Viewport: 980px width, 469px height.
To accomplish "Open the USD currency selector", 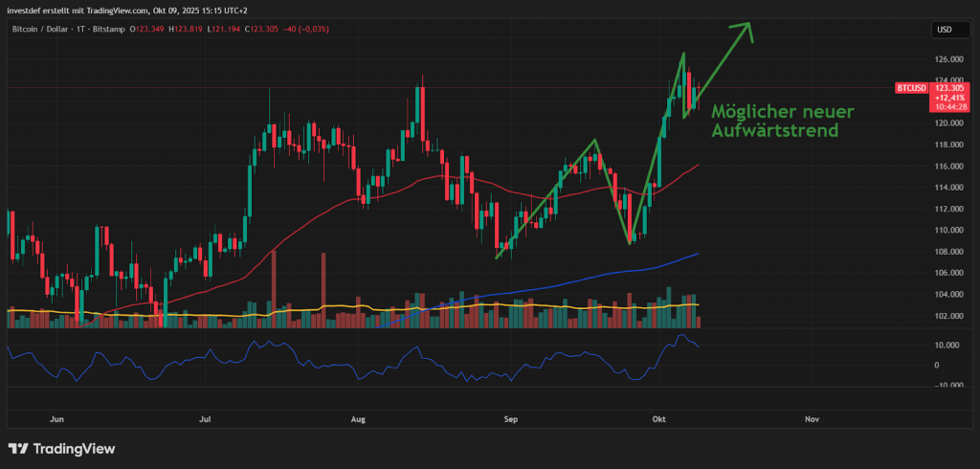I will 944,30.
